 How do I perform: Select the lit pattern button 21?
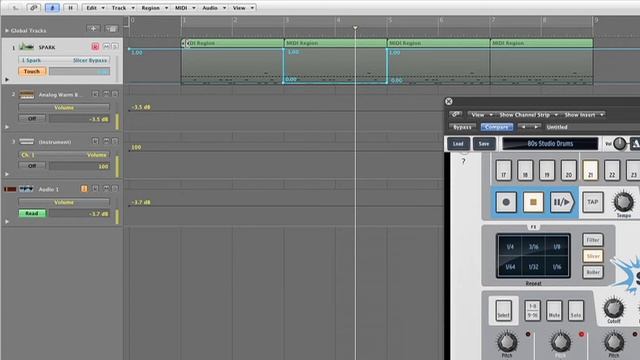590,170
